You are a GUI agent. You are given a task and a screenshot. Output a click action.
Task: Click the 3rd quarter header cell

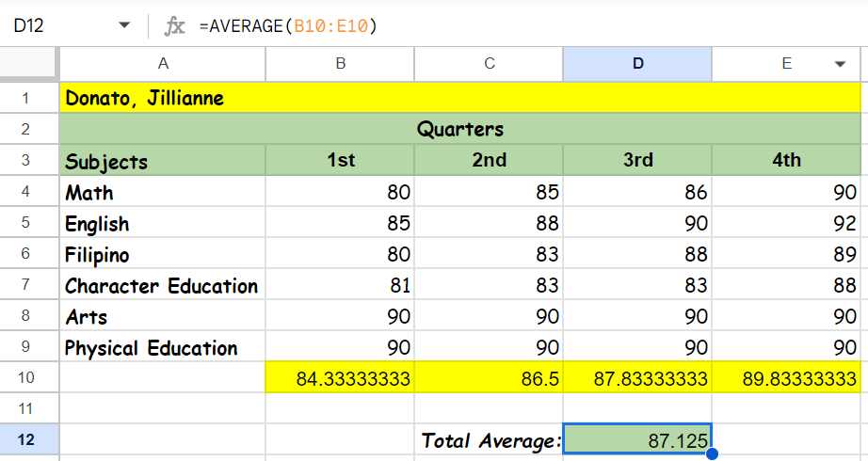click(x=637, y=161)
